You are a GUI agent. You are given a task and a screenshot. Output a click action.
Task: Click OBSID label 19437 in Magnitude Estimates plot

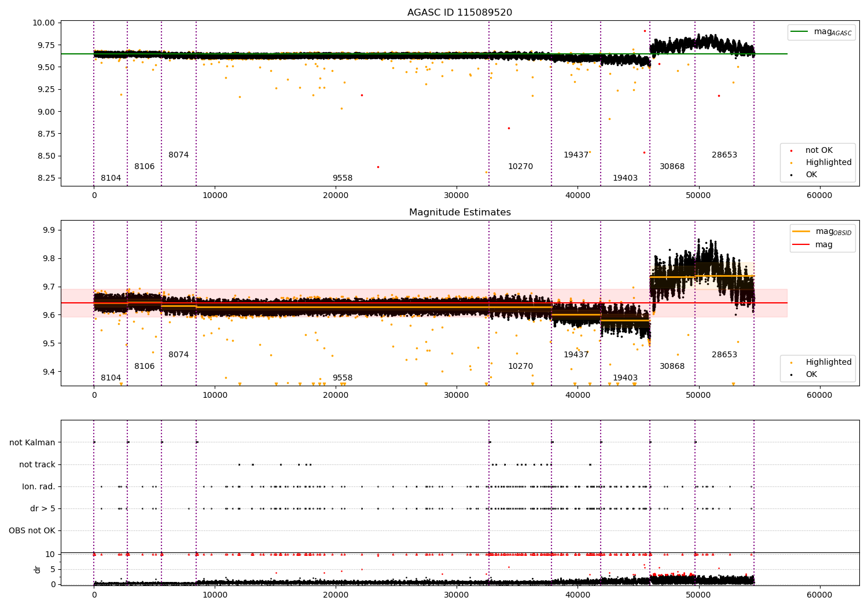[576, 355]
